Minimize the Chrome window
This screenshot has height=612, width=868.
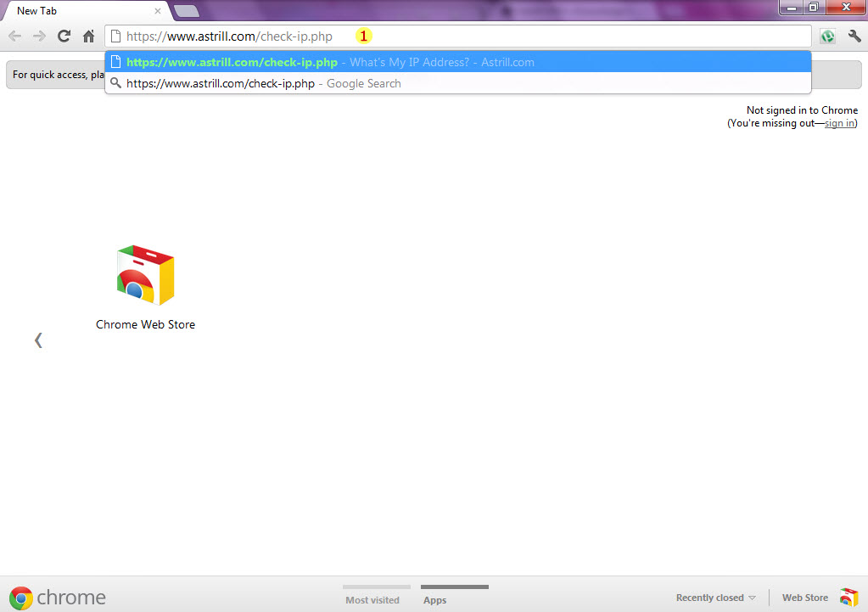coord(792,8)
